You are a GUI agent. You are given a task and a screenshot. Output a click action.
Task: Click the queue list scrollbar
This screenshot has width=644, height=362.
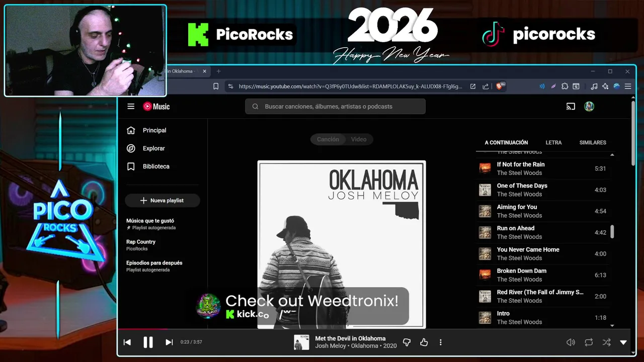click(x=612, y=232)
